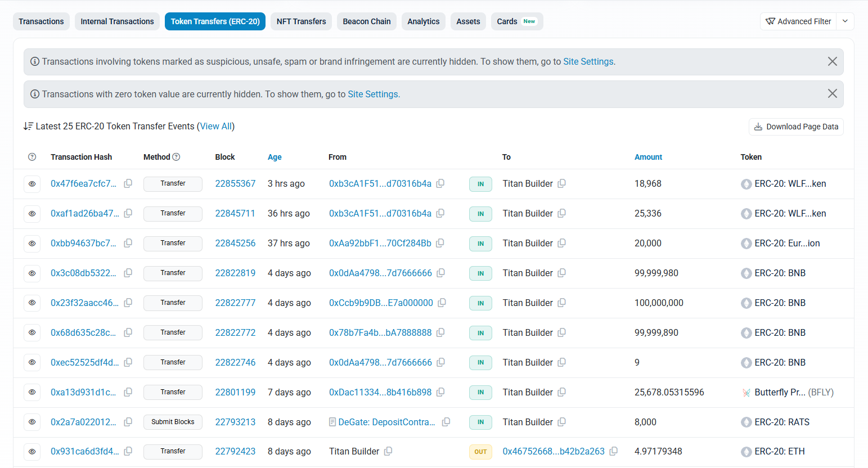Open DeGate: DepositContra... address link

pyautogui.click(x=387, y=422)
